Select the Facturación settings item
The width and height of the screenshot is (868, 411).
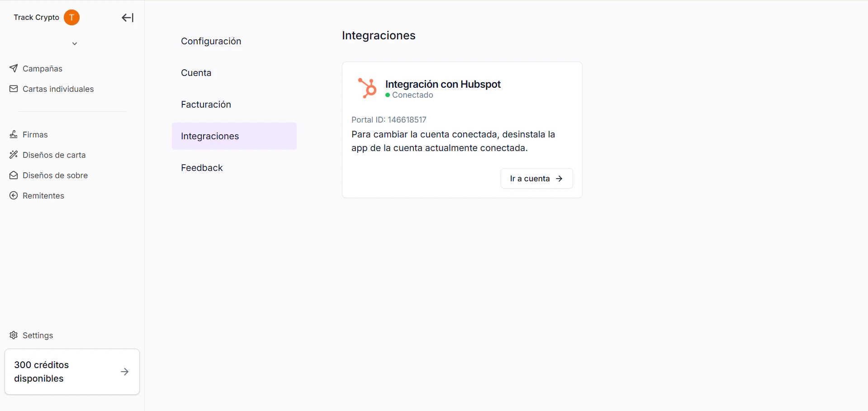(x=206, y=104)
